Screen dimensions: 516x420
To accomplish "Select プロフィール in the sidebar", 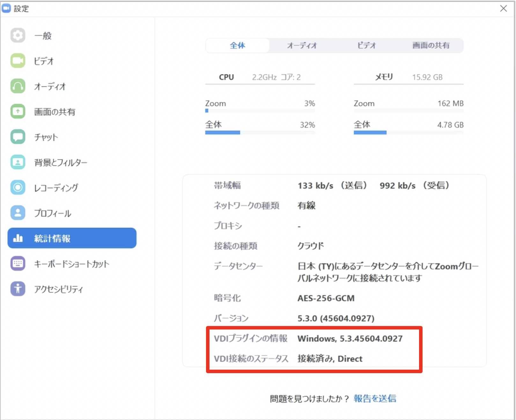I will 53,213.
